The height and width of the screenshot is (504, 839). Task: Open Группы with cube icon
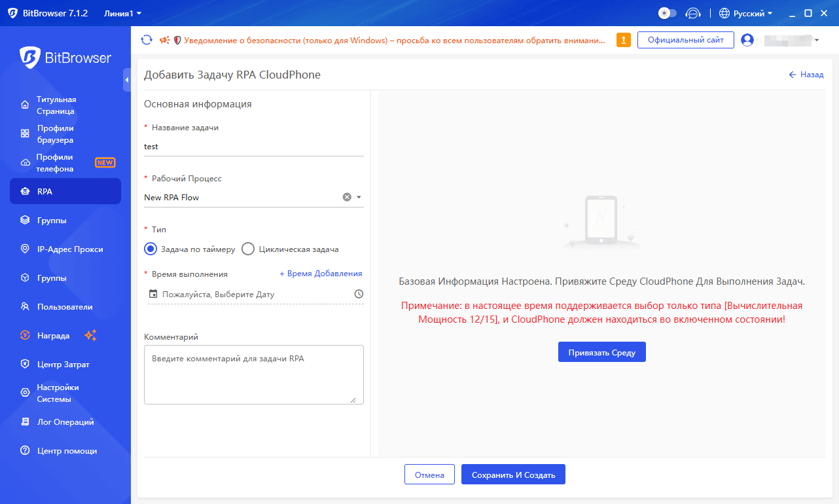point(65,278)
